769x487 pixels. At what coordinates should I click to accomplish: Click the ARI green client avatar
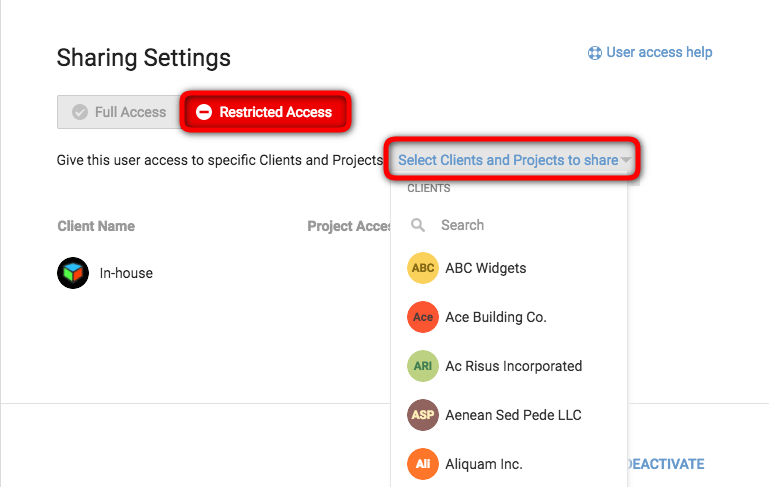422,366
